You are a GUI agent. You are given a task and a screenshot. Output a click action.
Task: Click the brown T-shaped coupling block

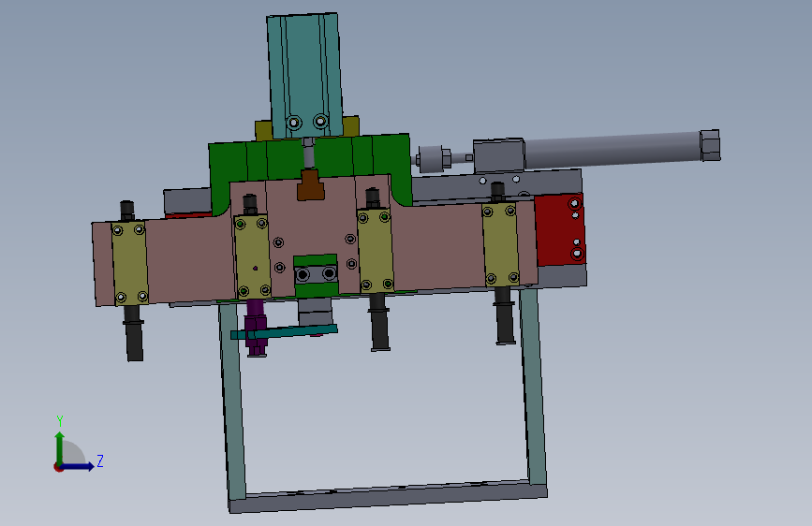311,186
